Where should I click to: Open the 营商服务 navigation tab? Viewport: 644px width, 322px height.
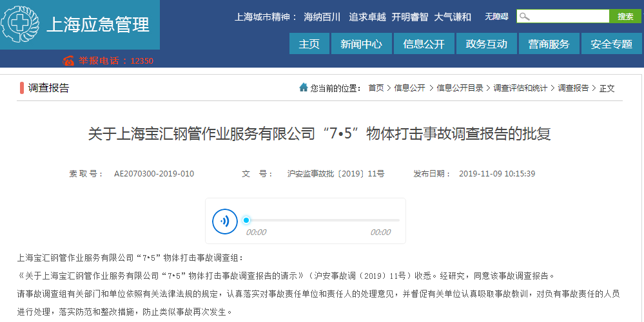point(549,44)
